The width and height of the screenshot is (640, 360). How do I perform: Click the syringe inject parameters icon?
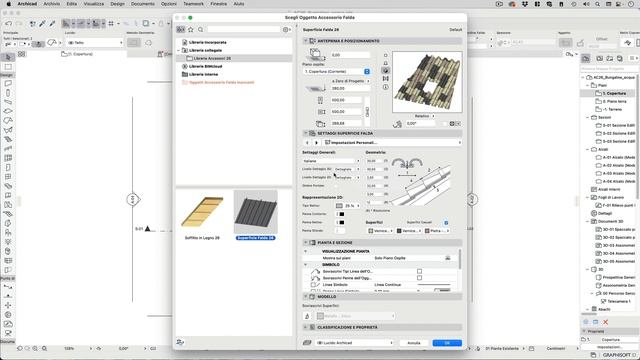point(52,24)
